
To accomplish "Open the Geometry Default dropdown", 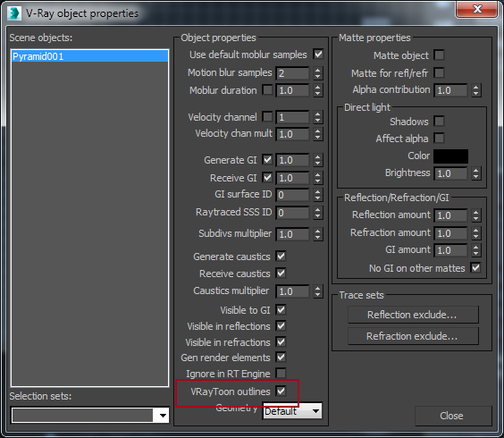I will click(292, 411).
